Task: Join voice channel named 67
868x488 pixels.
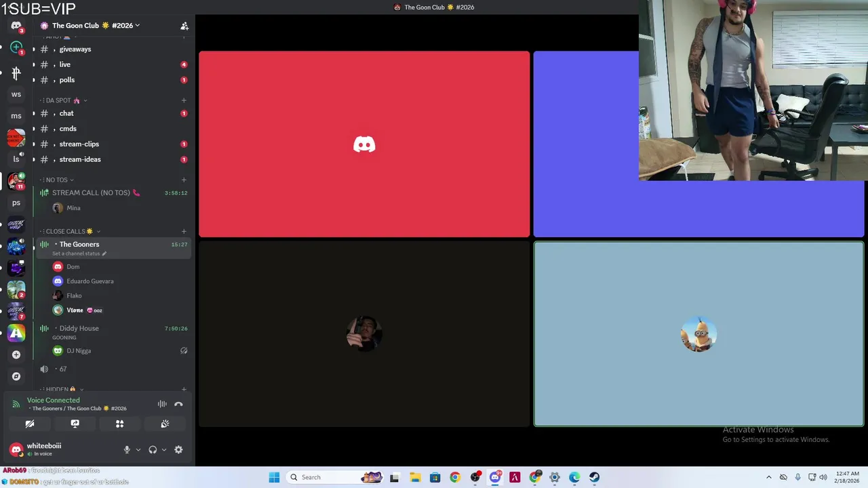Action: tap(113, 369)
